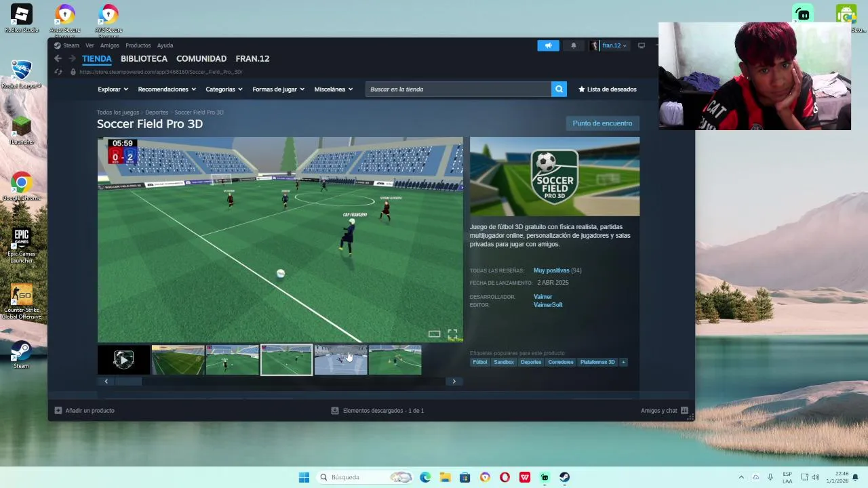Open downloads icon beside Elementos descargados
Screen dimensions: 868x488
click(334, 410)
